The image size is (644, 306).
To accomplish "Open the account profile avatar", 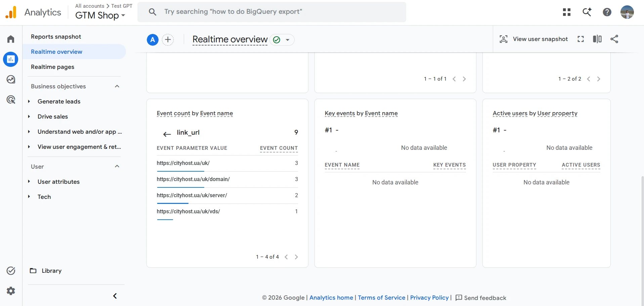I will [x=627, y=12].
